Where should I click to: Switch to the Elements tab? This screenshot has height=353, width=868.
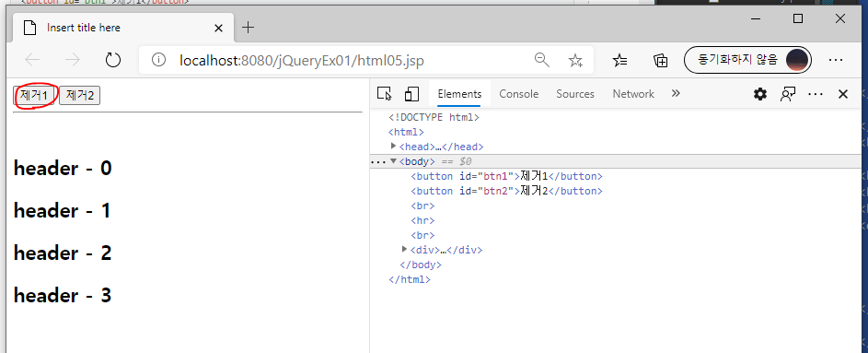coord(459,94)
